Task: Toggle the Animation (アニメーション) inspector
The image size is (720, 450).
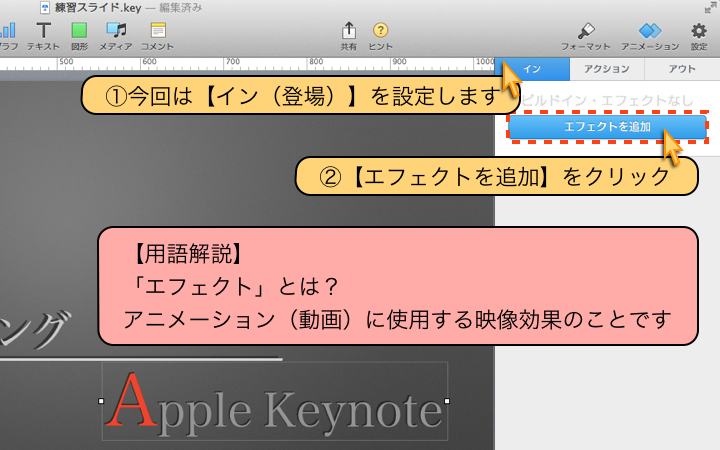Action: coord(650,36)
